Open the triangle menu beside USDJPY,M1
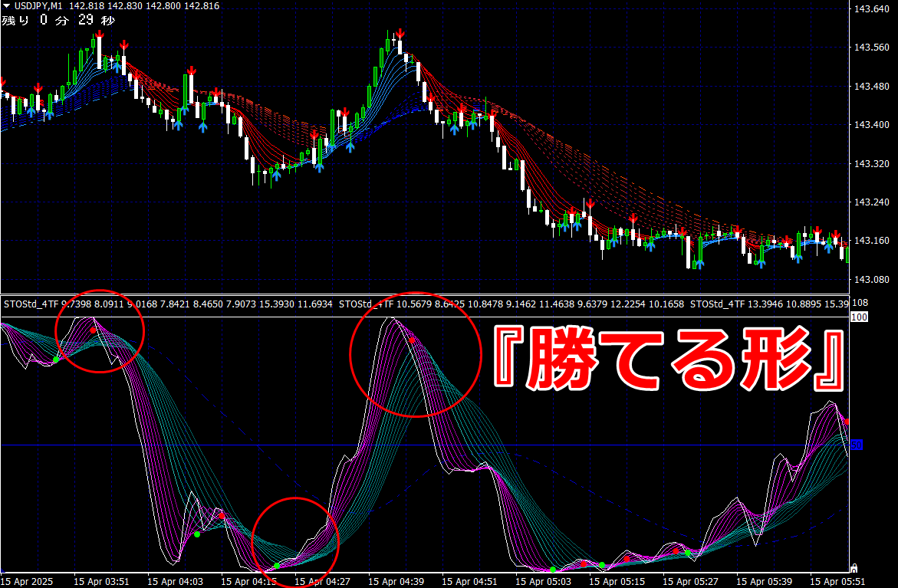This screenshot has width=898, height=588. pos(6,6)
